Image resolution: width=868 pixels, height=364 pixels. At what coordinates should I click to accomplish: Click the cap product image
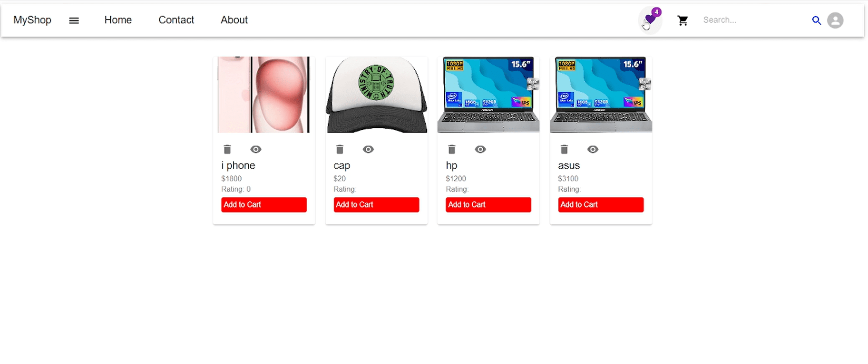(376, 95)
